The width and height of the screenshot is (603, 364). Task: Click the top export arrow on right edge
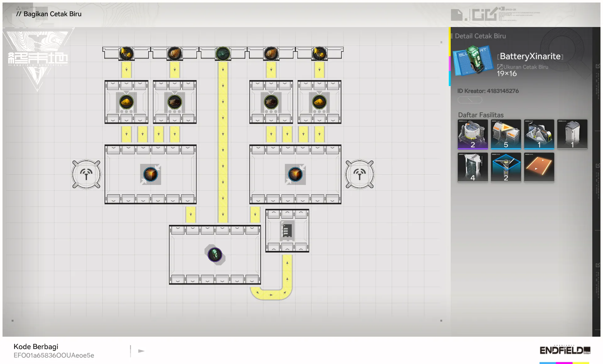(597, 66)
